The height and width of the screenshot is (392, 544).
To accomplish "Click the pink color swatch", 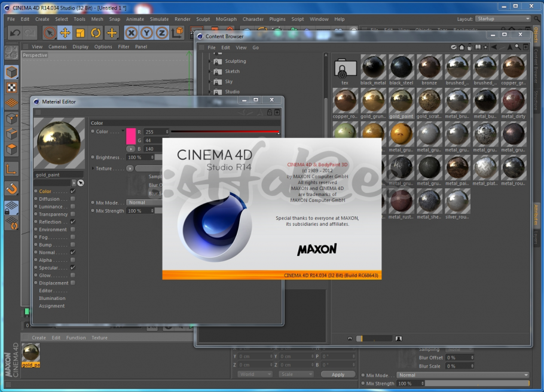I will coord(131,136).
